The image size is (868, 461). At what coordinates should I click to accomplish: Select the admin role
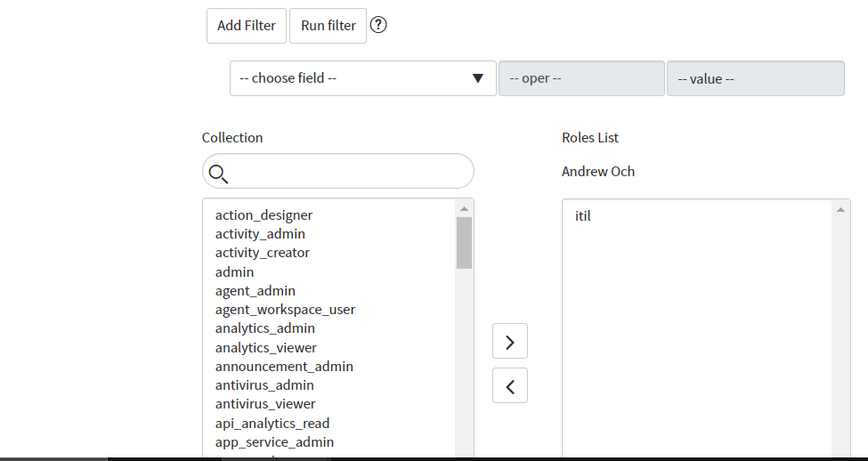[235, 272]
